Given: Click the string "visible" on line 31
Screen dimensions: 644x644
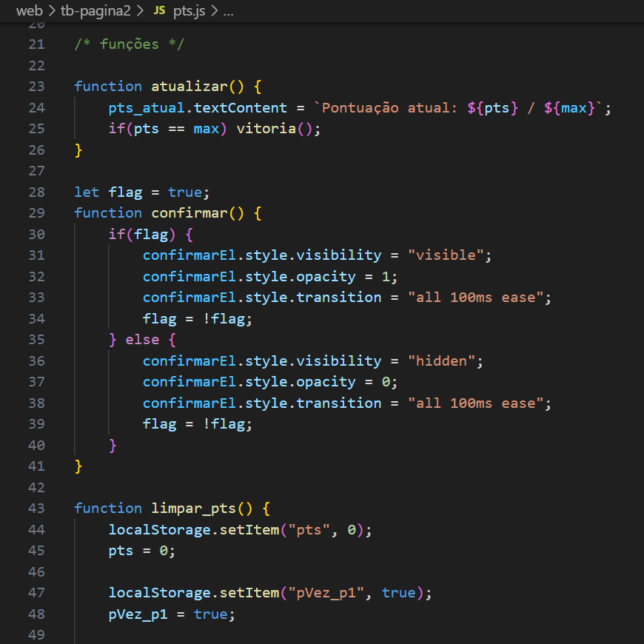Looking at the screenshot, I should pyautogui.click(x=446, y=255).
